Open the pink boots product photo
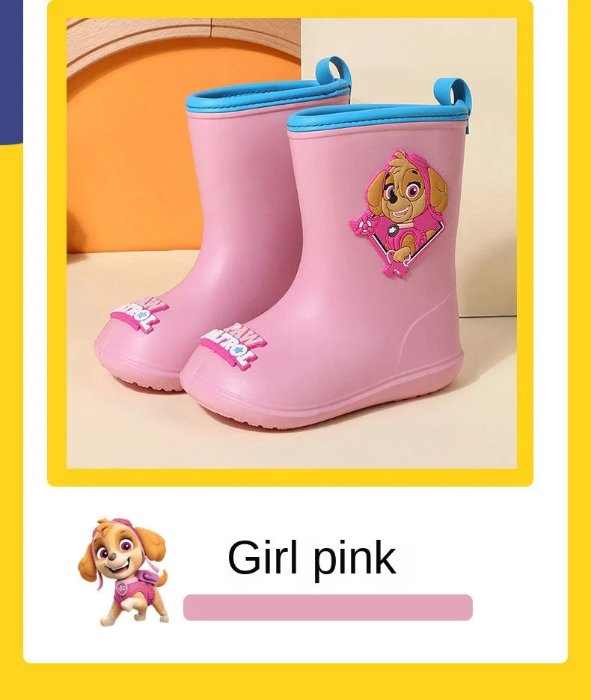This screenshot has width=591, height=700. pyautogui.click(x=292, y=243)
